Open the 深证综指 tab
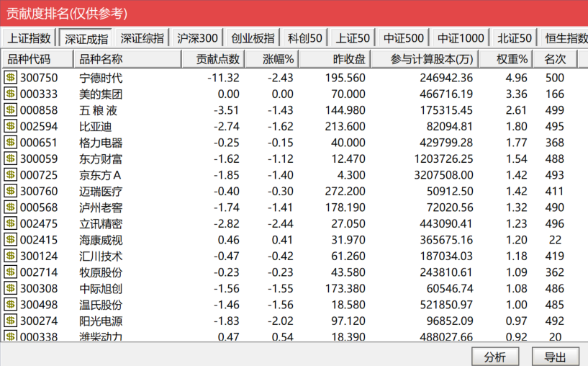The height and width of the screenshot is (366, 588). pos(142,38)
